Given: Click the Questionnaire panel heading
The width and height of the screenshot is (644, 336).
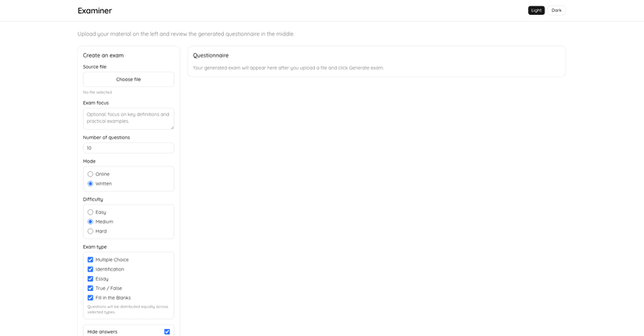Looking at the screenshot, I should point(211,55).
